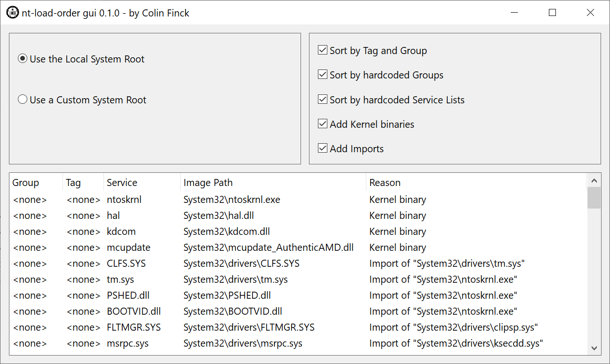Toggle Sort by hardcoded Service Lists
The width and height of the screenshot is (610, 364).
point(323,100)
